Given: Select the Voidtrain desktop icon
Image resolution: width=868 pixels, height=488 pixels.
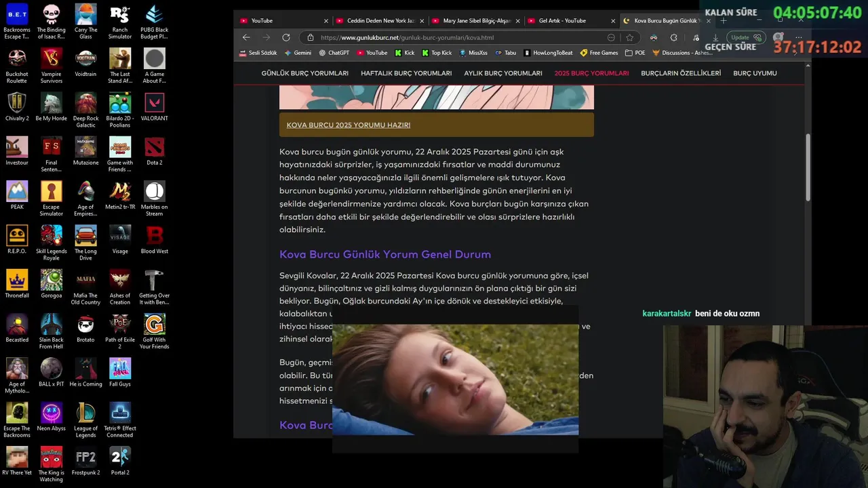Looking at the screenshot, I should coord(85,62).
